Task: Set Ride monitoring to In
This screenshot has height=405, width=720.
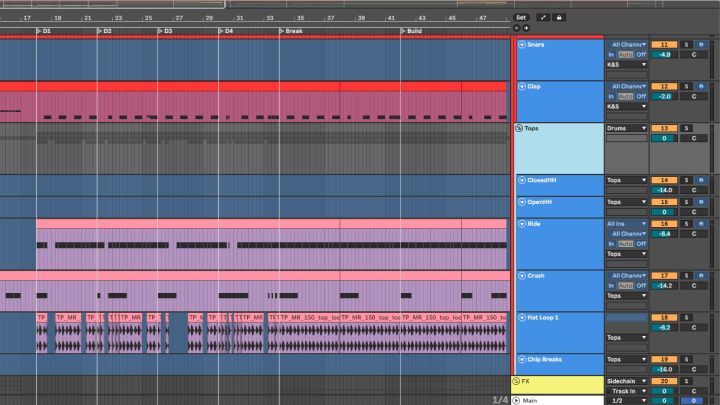Action: coord(611,244)
